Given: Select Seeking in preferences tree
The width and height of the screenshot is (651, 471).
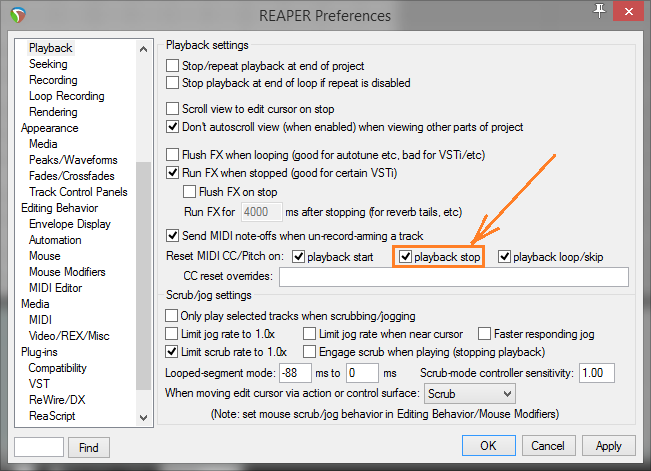Looking at the screenshot, I should [x=48, y=64].
